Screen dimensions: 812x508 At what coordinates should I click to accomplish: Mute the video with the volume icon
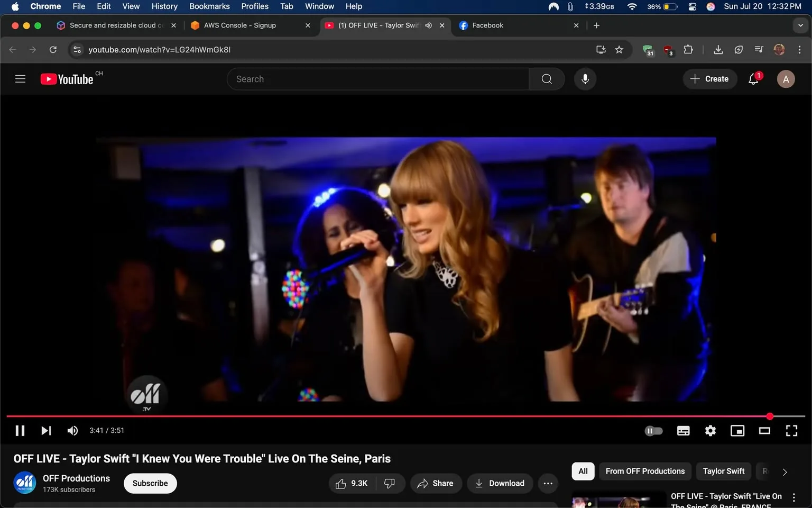point(72,430)
